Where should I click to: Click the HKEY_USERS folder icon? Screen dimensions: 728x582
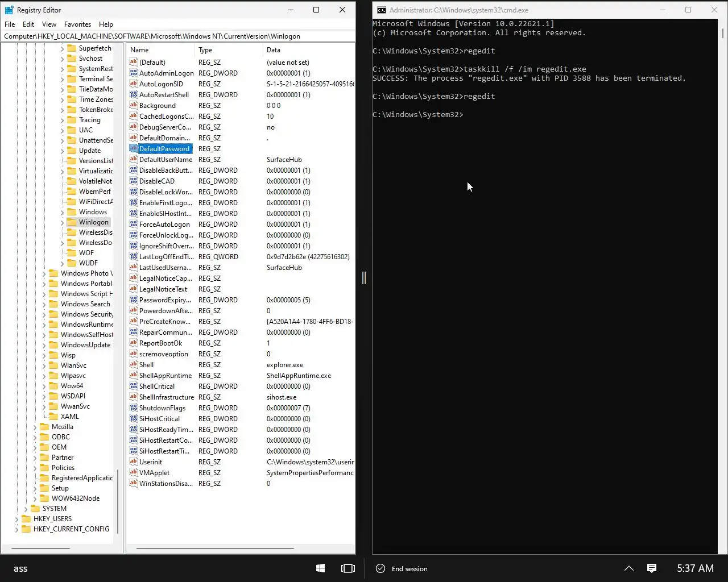click(26, 519)
